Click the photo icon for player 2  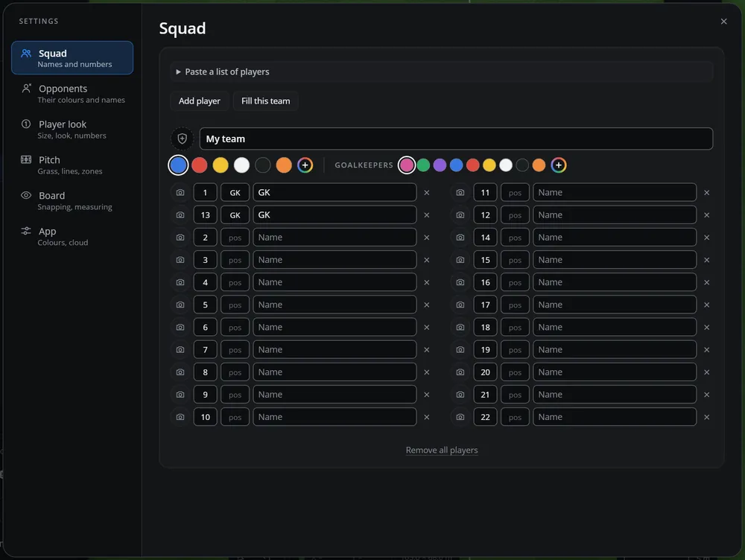[180, 237]
